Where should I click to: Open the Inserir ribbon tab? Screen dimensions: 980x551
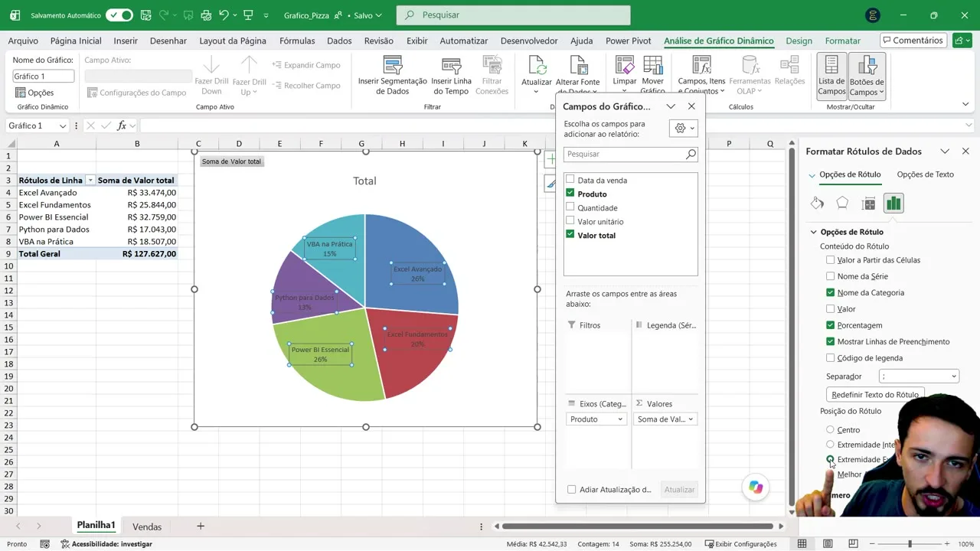point(126,41)
